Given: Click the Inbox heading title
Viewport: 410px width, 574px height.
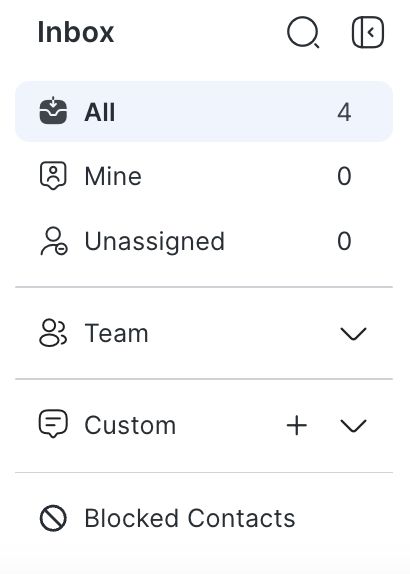Looking at the screenshot, I should click(76, 32).
